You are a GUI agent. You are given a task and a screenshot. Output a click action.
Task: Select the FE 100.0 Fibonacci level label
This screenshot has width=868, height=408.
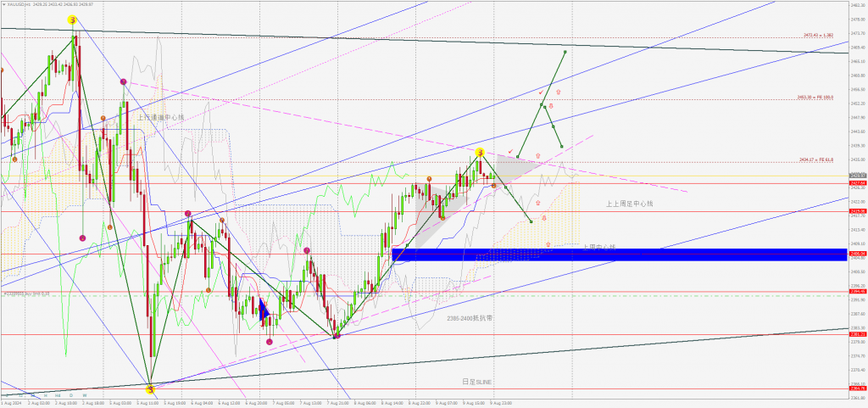click(x=815, y=98)
